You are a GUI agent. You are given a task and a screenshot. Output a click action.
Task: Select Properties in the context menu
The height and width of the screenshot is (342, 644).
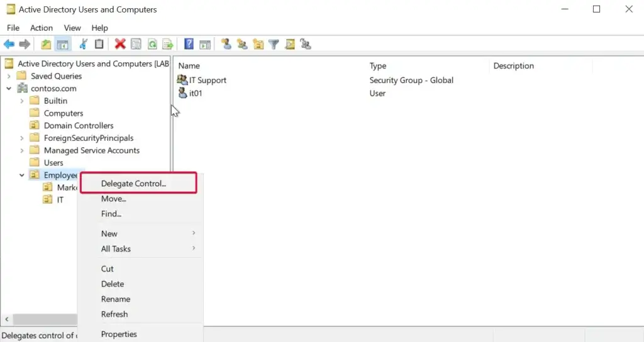tap(119, 334)
